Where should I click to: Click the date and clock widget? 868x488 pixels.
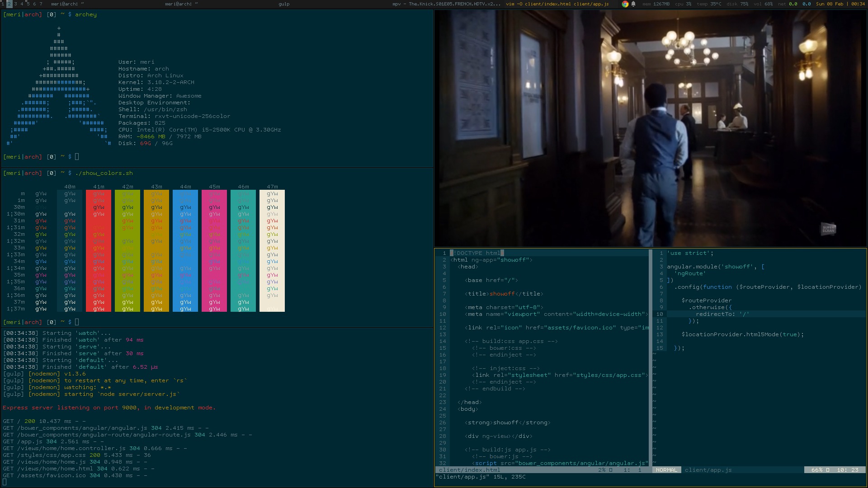coord(840,4)
